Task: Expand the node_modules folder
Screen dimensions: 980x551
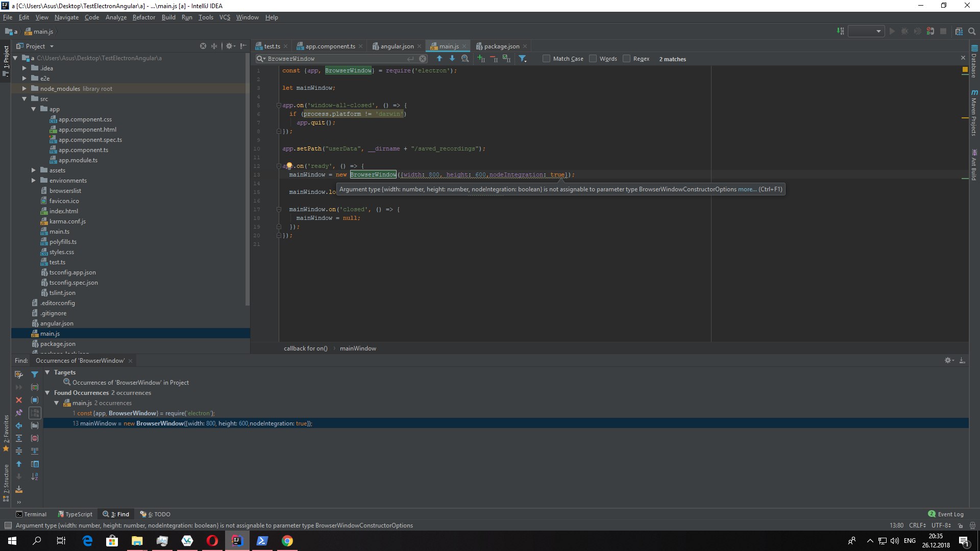Action: tap(24, 88)
